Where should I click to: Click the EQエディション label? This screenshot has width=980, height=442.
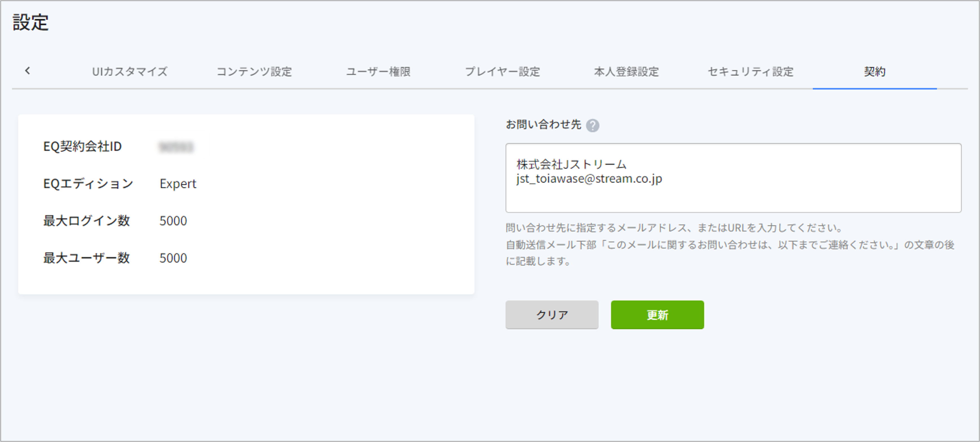coord(88,184)
